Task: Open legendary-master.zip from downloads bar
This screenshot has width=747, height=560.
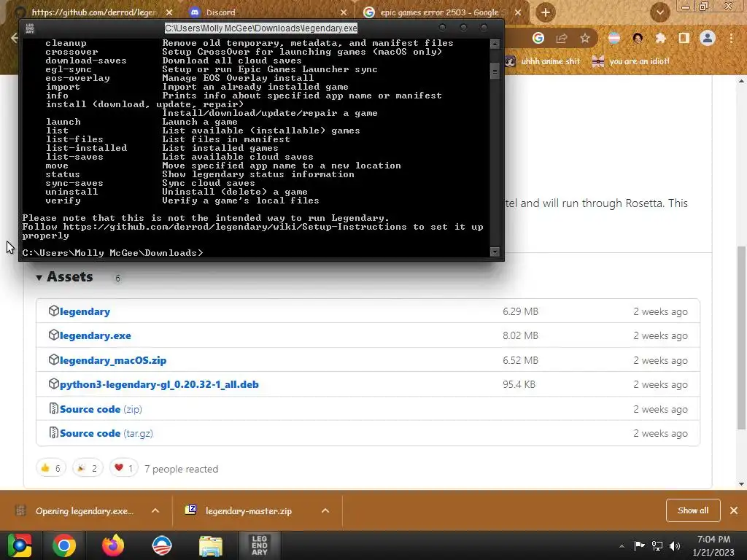Action: [x=248, y=511]
